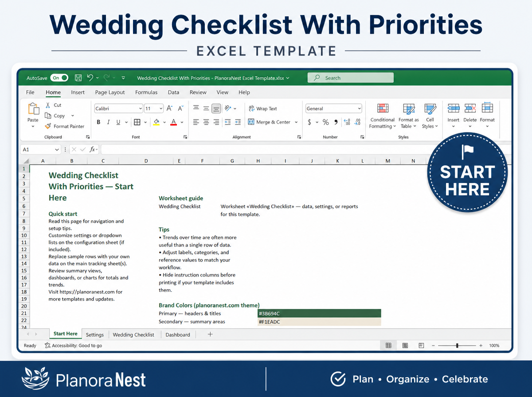Click the Insert cells icon
Screen dimensions: 532x397
(x=454, y=109)
